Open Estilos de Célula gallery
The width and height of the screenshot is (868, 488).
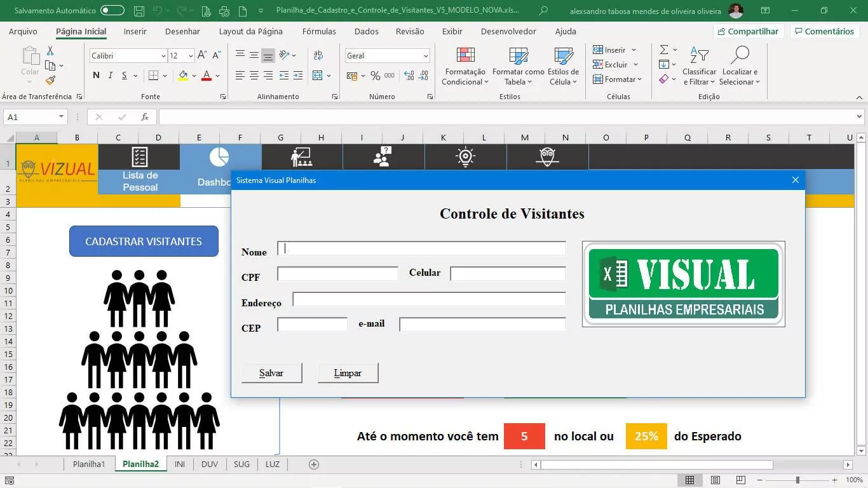(563, 66)
